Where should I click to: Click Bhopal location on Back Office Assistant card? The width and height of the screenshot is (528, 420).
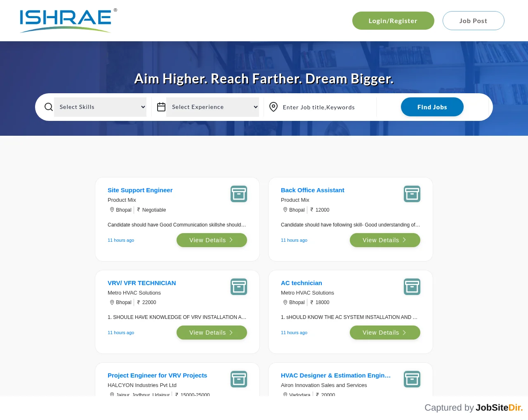297,210
